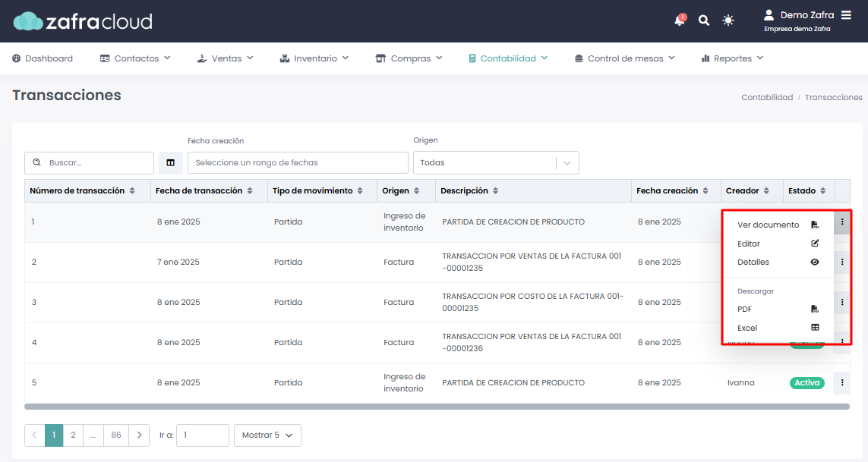Click the column selector icon button

(x=171, y=162)
